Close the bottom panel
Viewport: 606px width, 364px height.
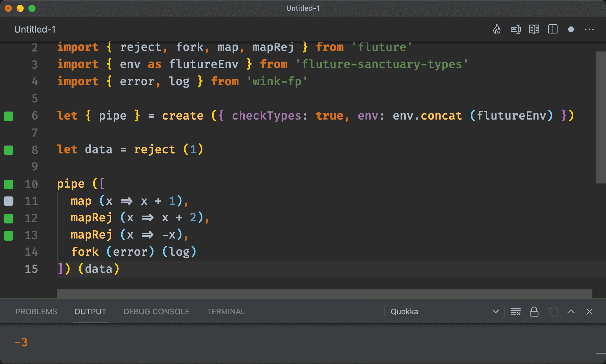click(589, 312)
